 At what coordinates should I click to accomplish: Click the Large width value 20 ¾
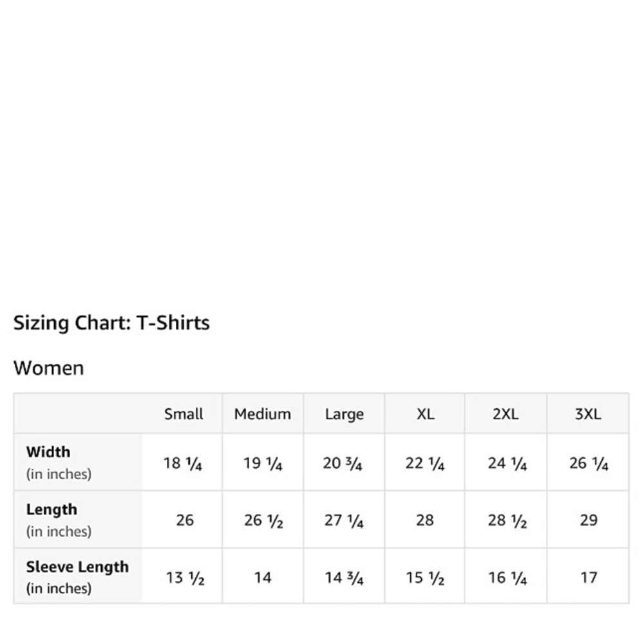tap(342, 463)
